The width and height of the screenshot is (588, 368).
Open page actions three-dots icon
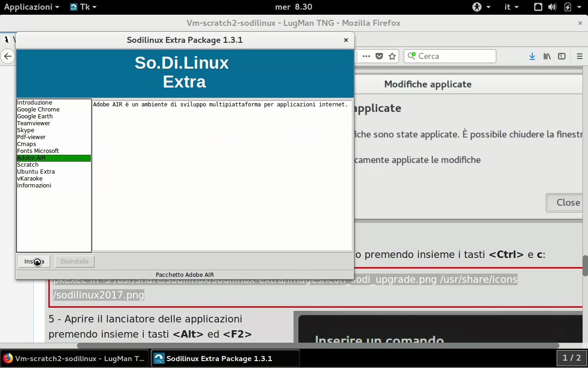[x=366, y=56]
